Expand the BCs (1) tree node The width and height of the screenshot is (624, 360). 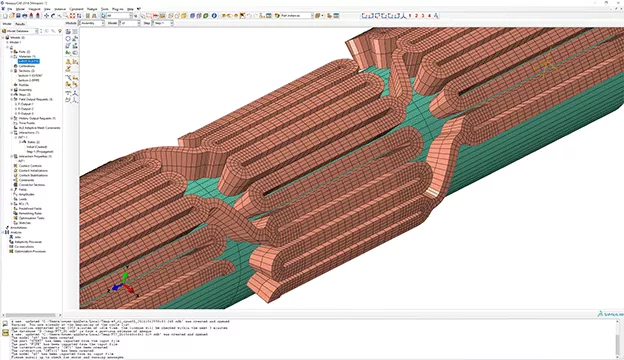(12, 204)
